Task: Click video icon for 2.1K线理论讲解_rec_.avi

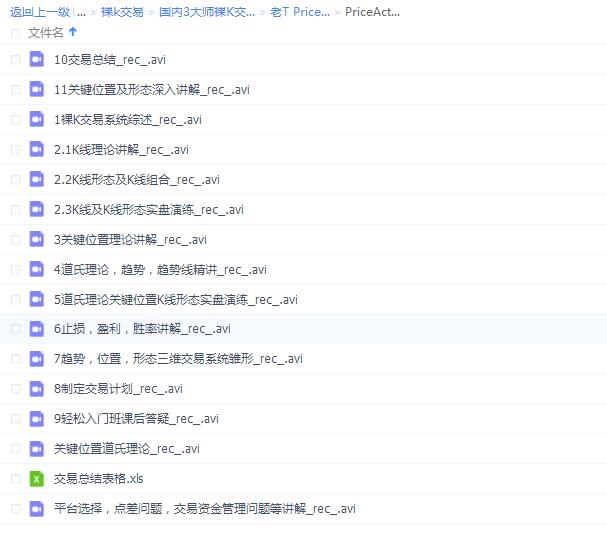Action: coord(37,149)
